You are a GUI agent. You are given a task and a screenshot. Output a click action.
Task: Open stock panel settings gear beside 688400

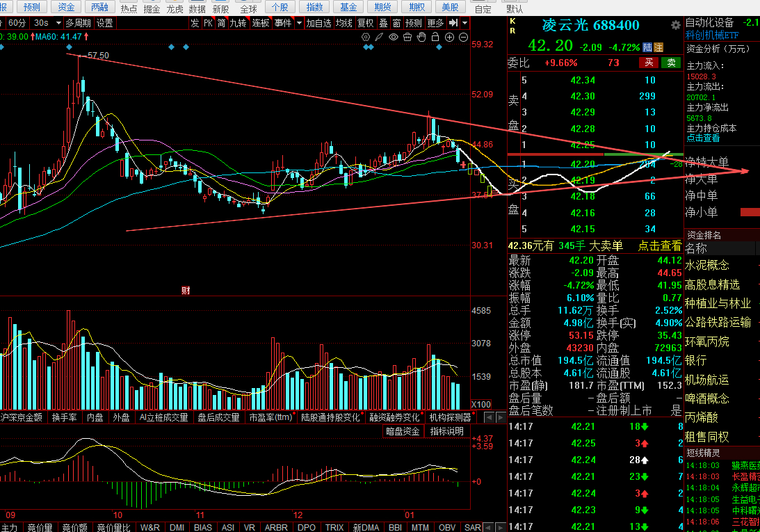coord(676,25)
